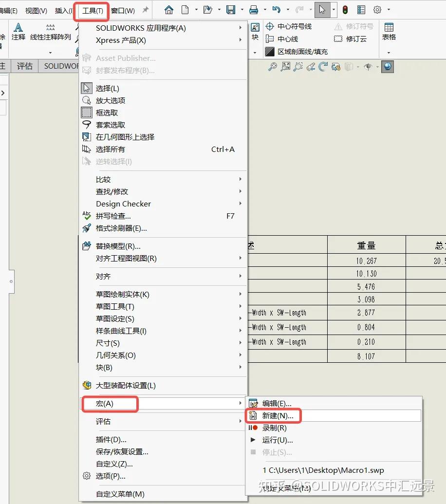Switch to the 评估 tab
The height and width of the screenshot is (504, 446).
pyautogui.click(x=25, y=66)
